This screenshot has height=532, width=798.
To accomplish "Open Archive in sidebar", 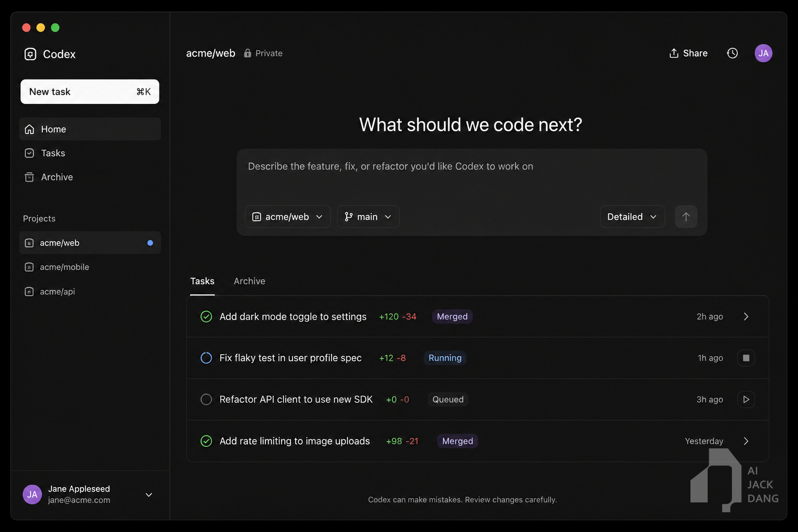I will (90, 177).
